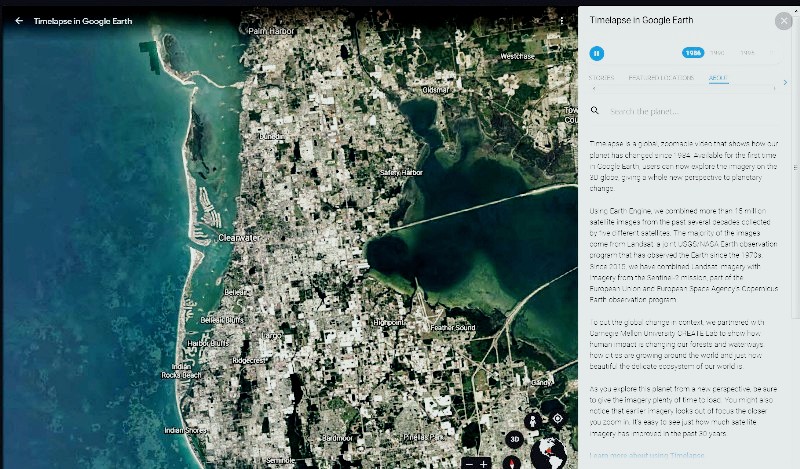Move the tab strip left with the small arrow
Viewport: 800px width, 469px height.
tap(594, 89)
